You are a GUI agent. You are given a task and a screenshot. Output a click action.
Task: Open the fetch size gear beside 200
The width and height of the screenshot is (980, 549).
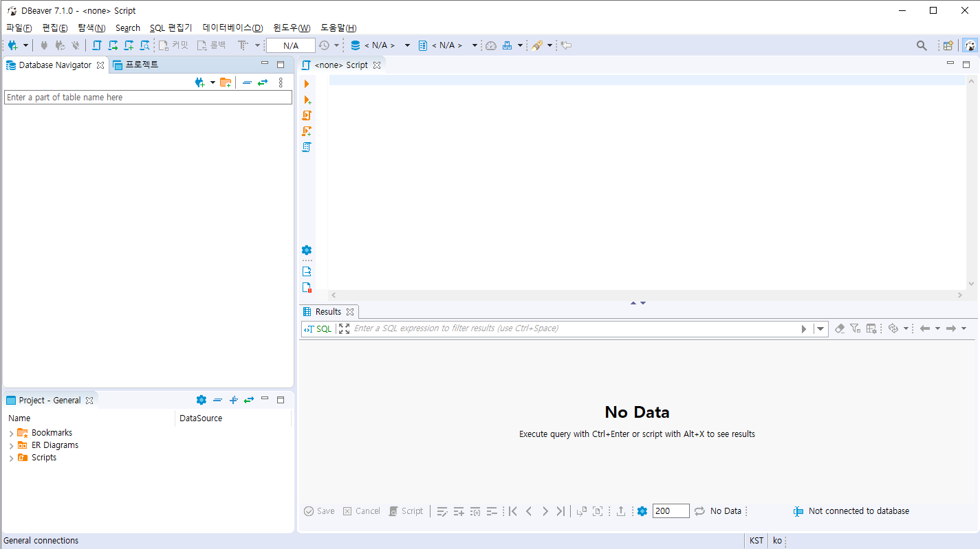click(642, 511)
